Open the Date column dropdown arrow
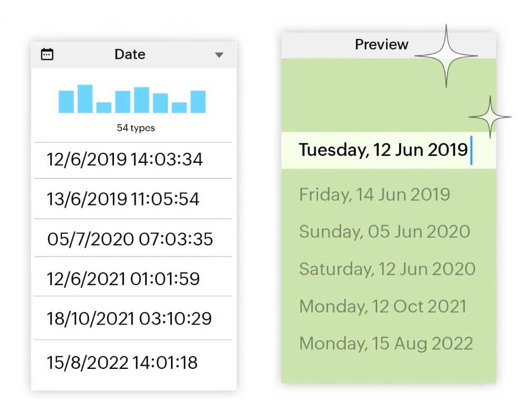This screenshot has height=420, width=527. pyautogui.click(x=219, y=55)
